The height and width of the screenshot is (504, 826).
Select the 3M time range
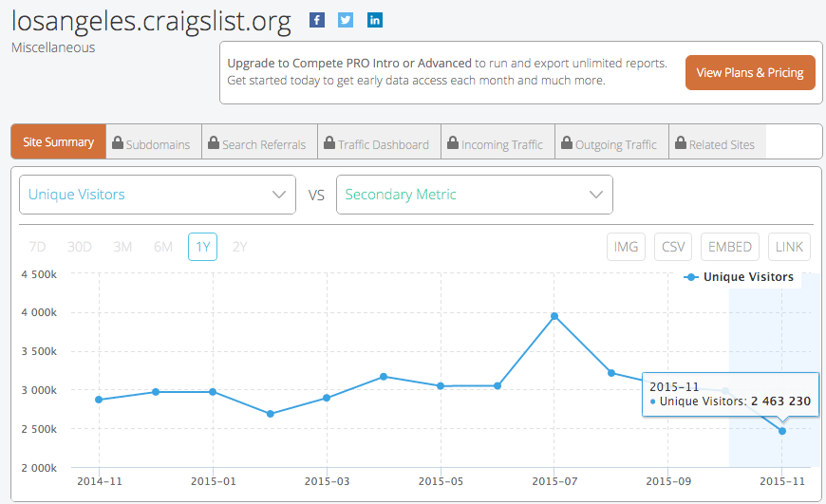point(122,247)
